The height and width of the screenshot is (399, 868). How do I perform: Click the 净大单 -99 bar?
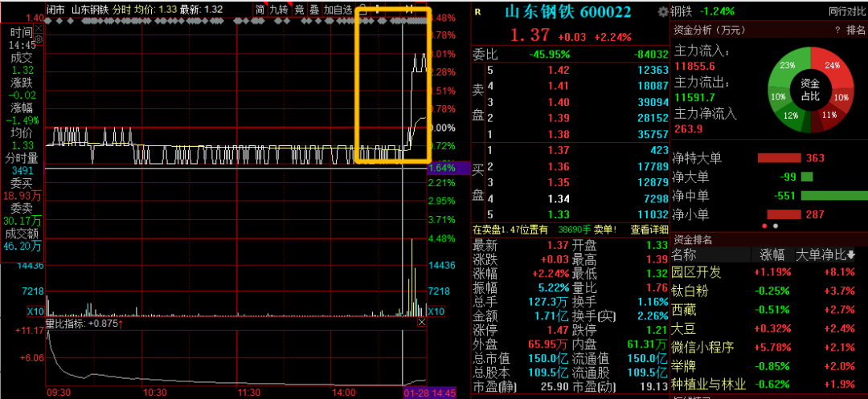tap(807, 177)
